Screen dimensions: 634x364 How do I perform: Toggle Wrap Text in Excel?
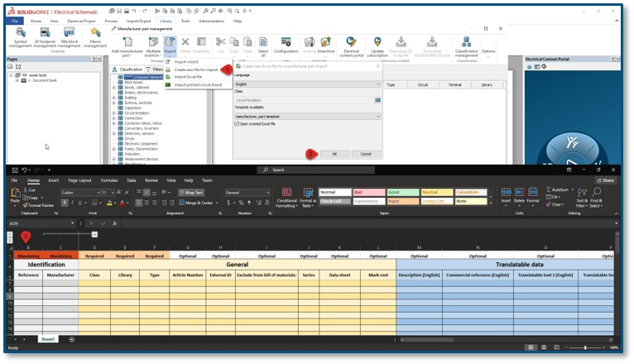click(x=191, y=193)
